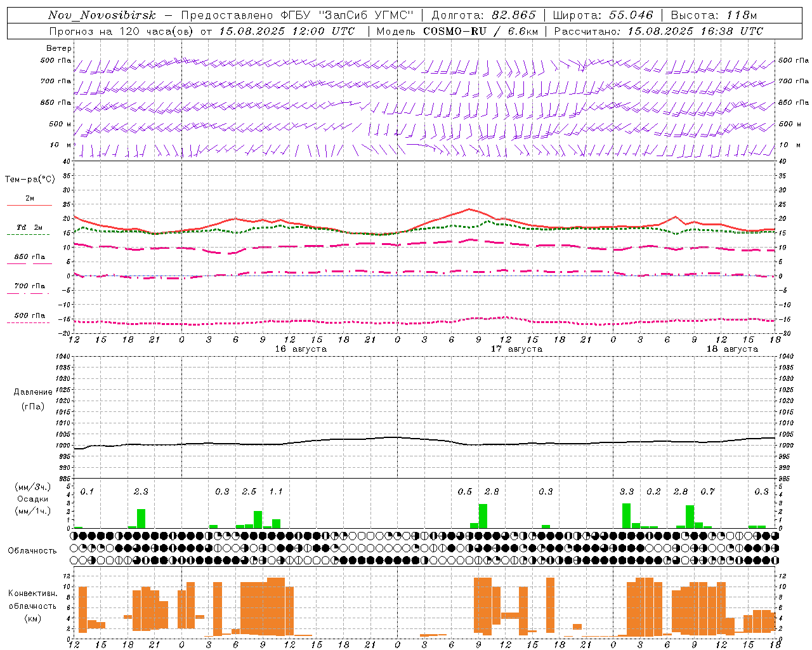Image resolution: width=812 pixels, height=650 pixels.
Task: Click the '17 августа' date label
Action: coord(516,349)
